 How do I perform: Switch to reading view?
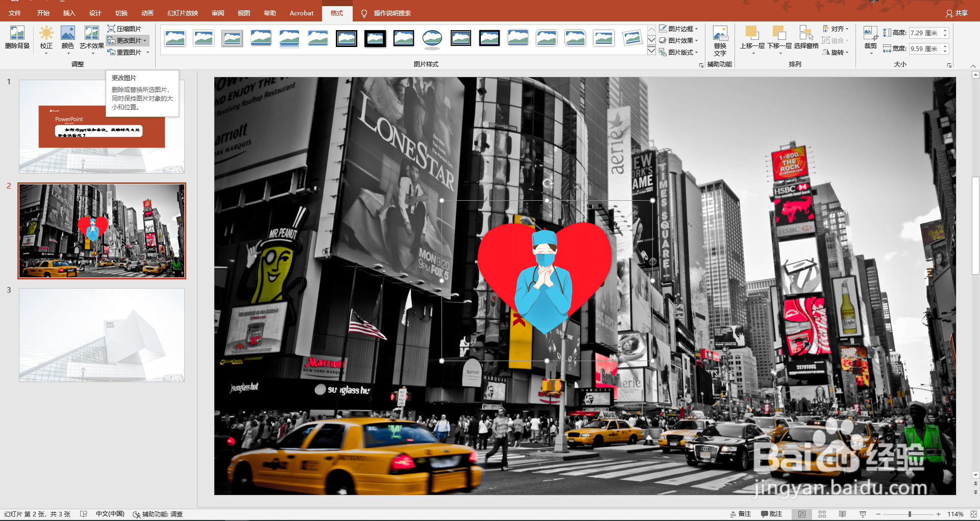coord(842,514)
